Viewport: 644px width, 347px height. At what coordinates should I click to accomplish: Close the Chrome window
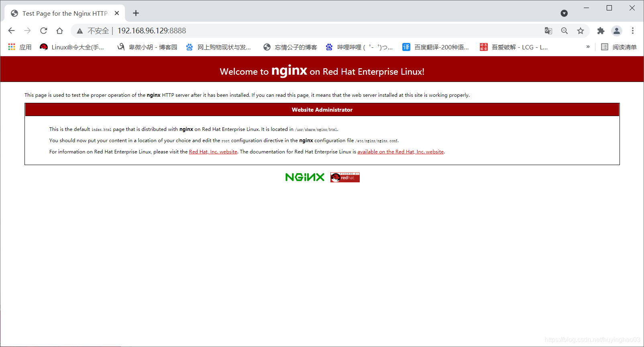coord(632,8)
